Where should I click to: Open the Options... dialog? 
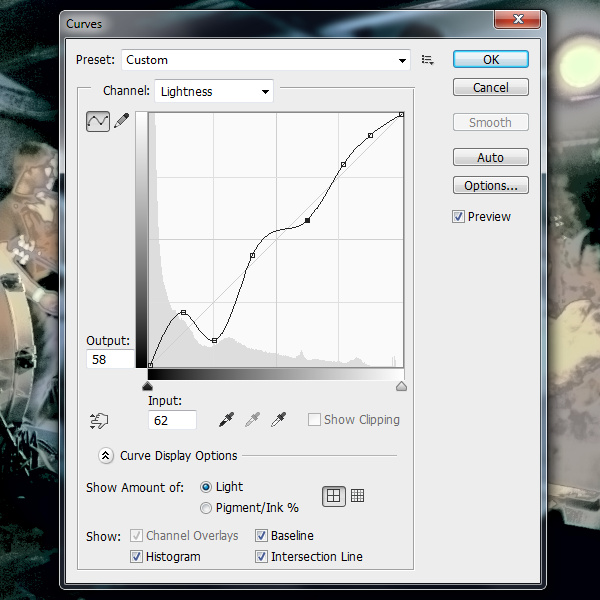(x=491, y=185)
